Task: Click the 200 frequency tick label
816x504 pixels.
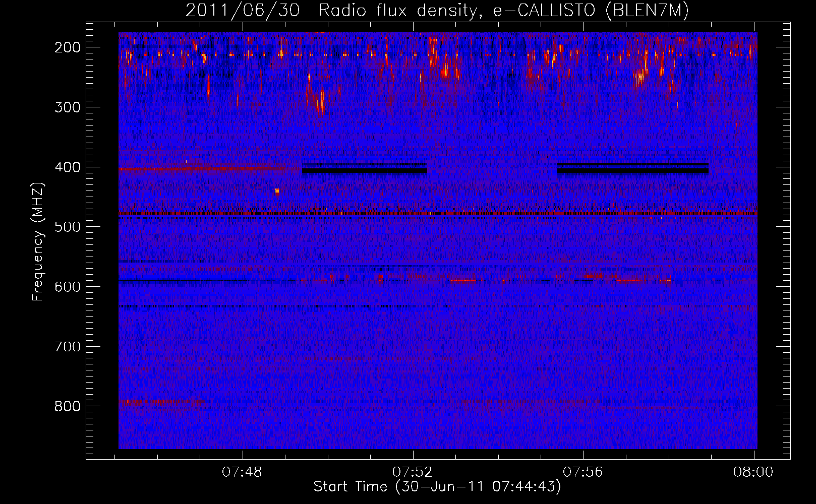Action: (x=68, y=47)
